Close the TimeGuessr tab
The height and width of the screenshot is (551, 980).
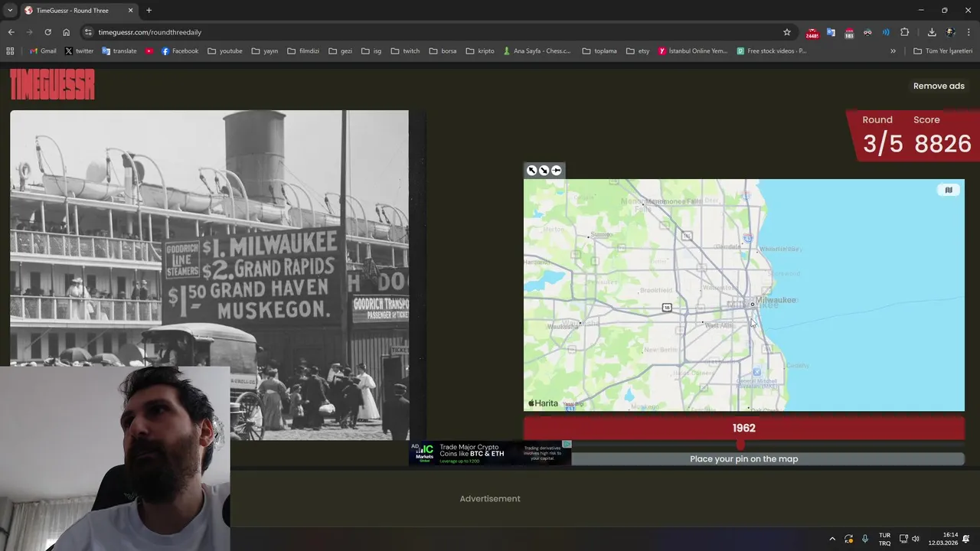click(x=130, y=11)
